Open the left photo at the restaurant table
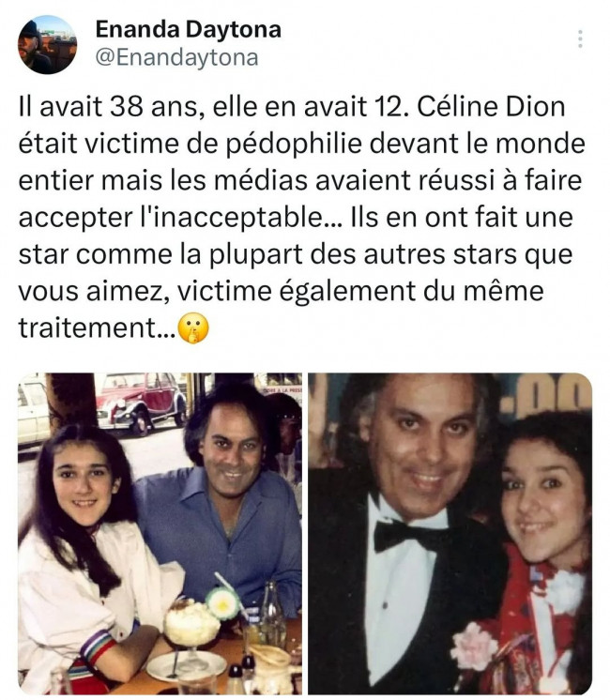 click(160, 534)
